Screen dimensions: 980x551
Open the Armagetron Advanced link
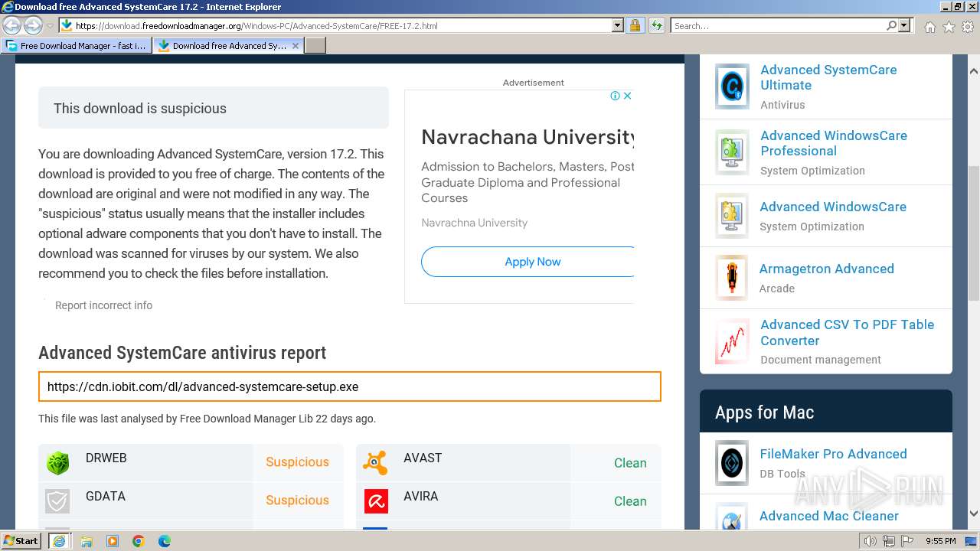click(x=826, y=269)
